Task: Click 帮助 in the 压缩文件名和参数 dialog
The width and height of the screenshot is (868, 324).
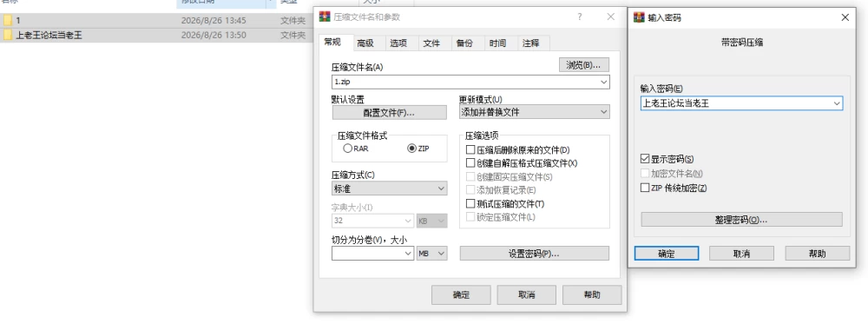Action: click(x=592, y=294)
